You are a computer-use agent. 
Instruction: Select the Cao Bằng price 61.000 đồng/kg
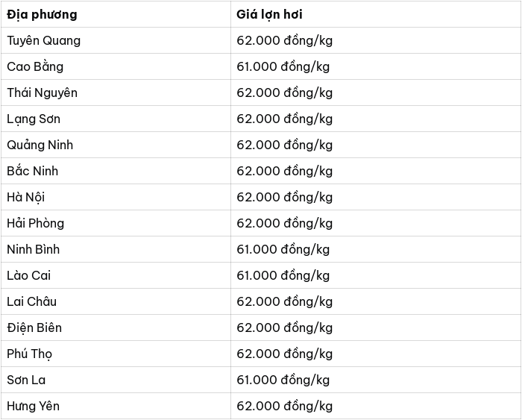[x=283, y=66]
